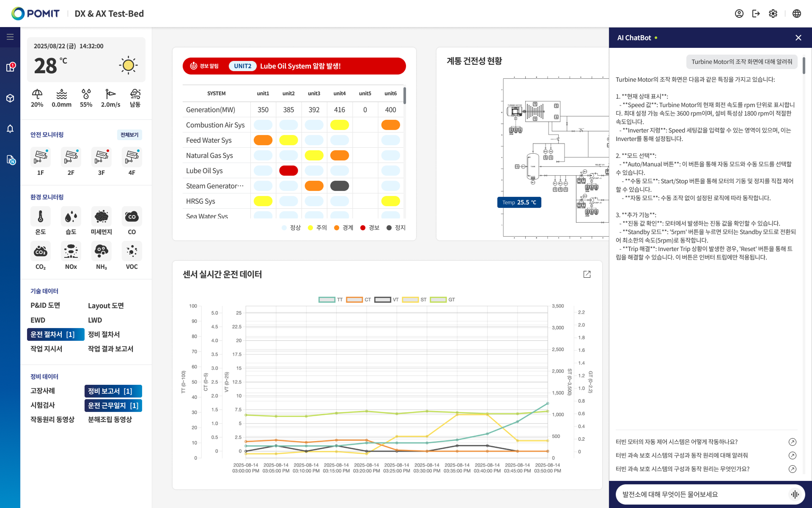812x508 pixels.
Task: Click voice input icon in chat box
Action: click(x=795, y=494)
